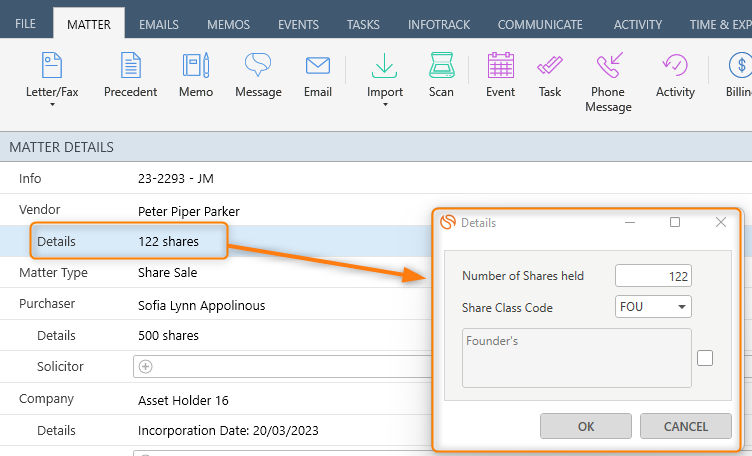Open the COMMUNICATE tab
Viewport: 752px width, 456px height.
(x=540, y=24)
